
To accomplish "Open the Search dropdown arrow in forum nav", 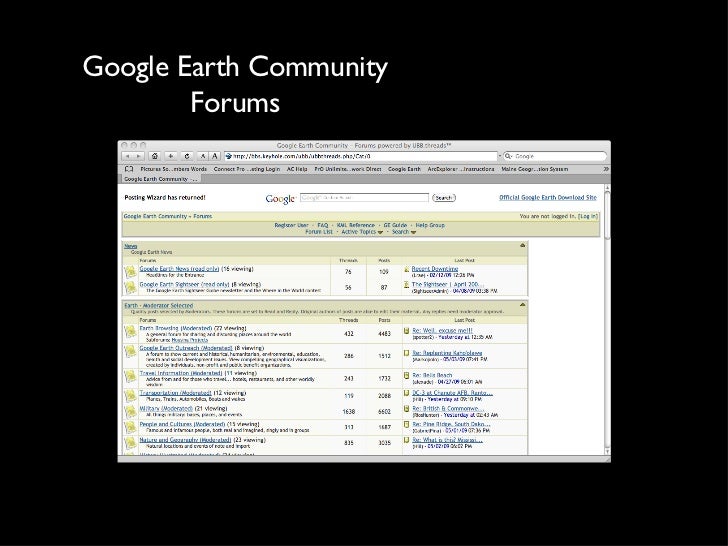I will coord(413,232).
